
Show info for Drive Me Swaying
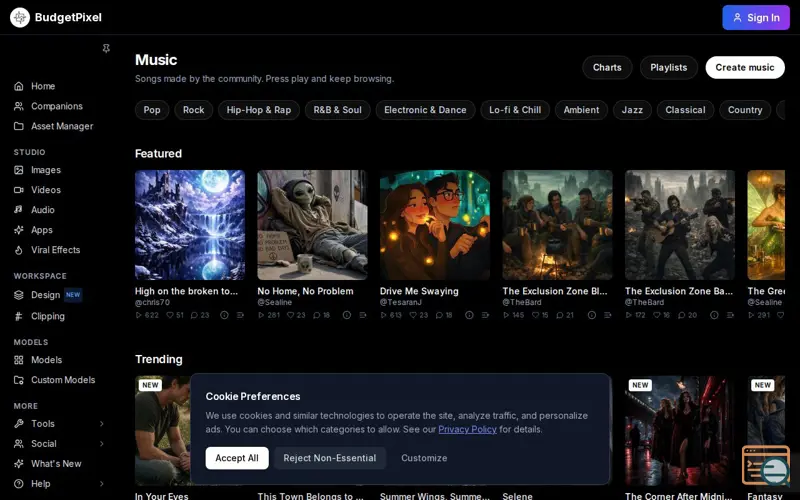coord(469,315)
